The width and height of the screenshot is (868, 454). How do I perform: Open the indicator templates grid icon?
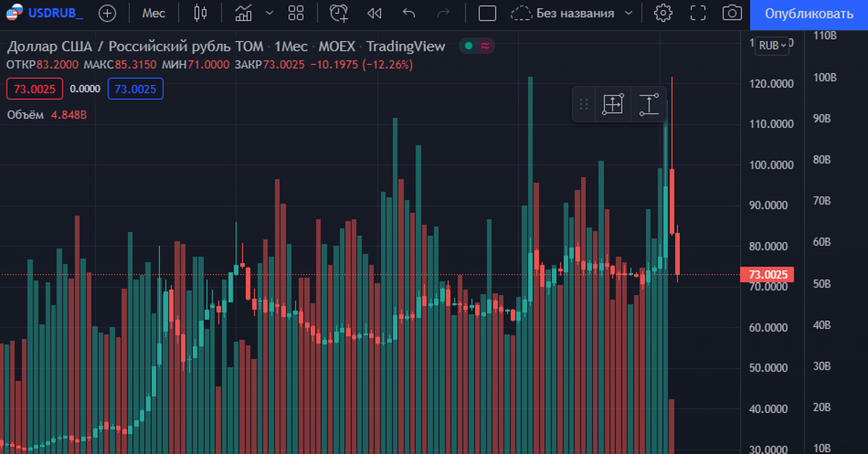point(296,13)
